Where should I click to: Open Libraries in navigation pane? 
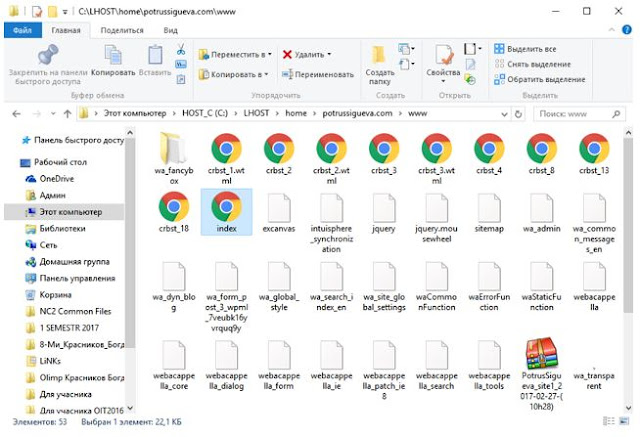coord(62,228)
